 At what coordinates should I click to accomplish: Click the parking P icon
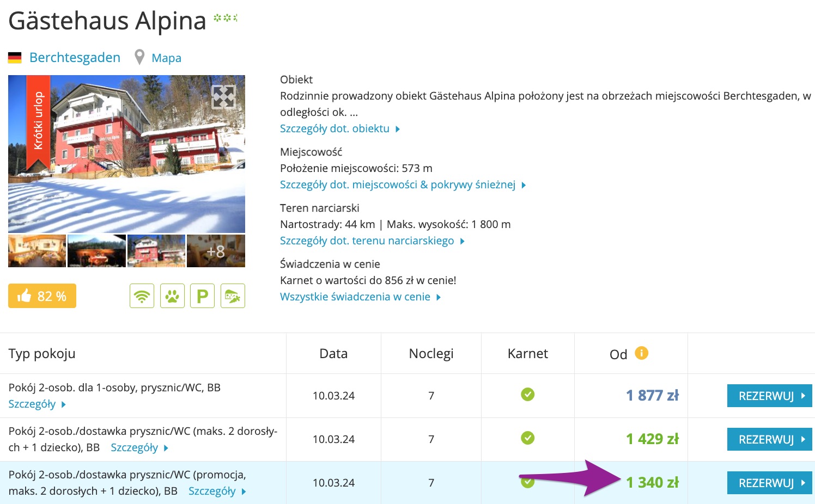[x=202, y=296]
